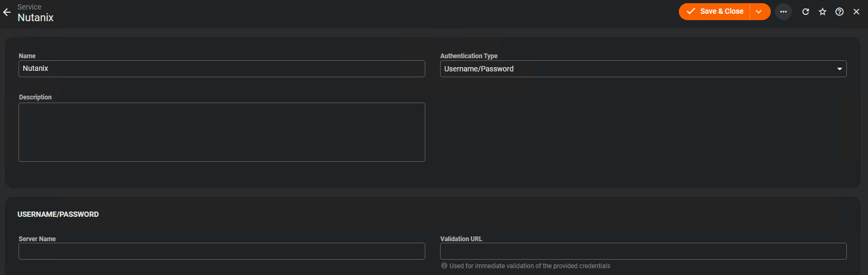Expand the save options chevron

tap(759, 12)
